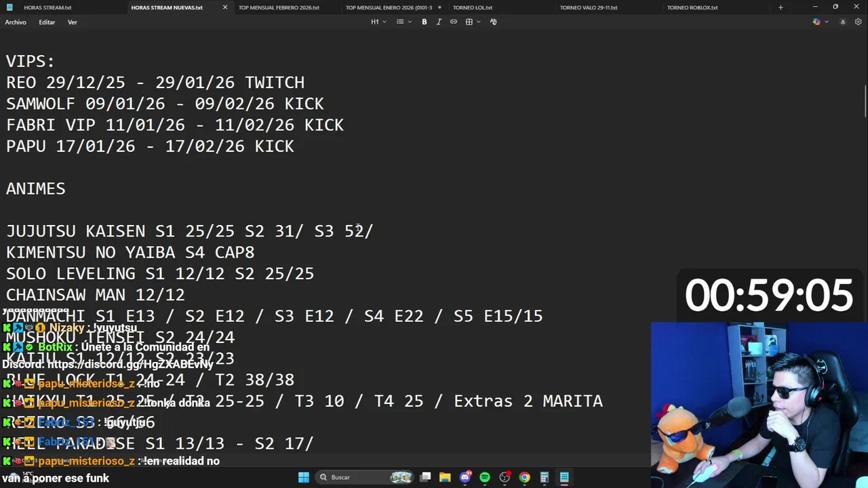This screenshot has height=488, width=868.
Task: Open Calculator from the taskbar
Action: (544, 477)
